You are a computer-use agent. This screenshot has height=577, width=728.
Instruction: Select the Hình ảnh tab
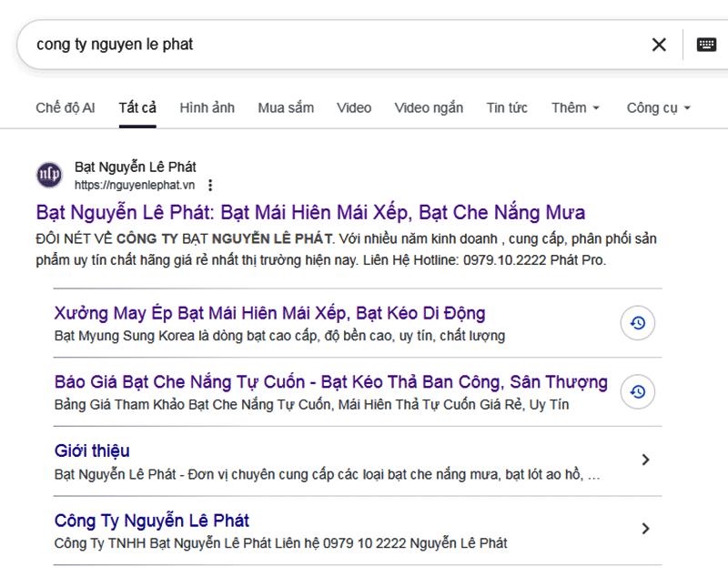[x=207, y=107]
